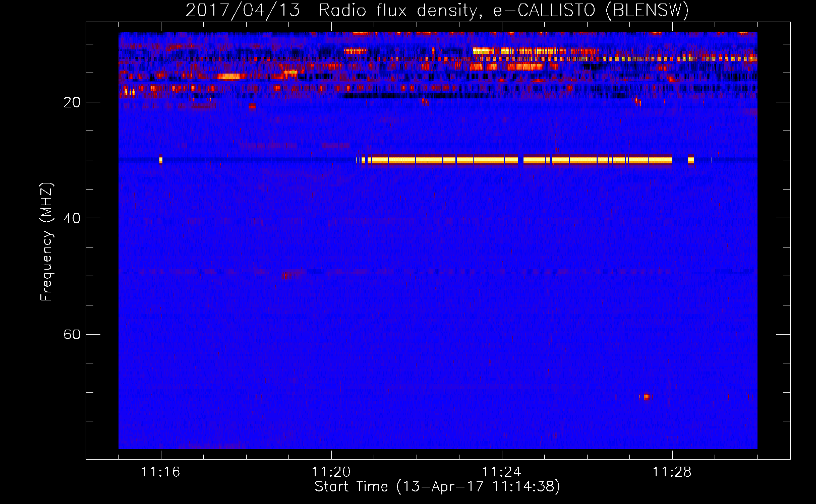
Task: Click the short yellow burst at 11:16 near 30 MHz
Action: tap(161, 160)
